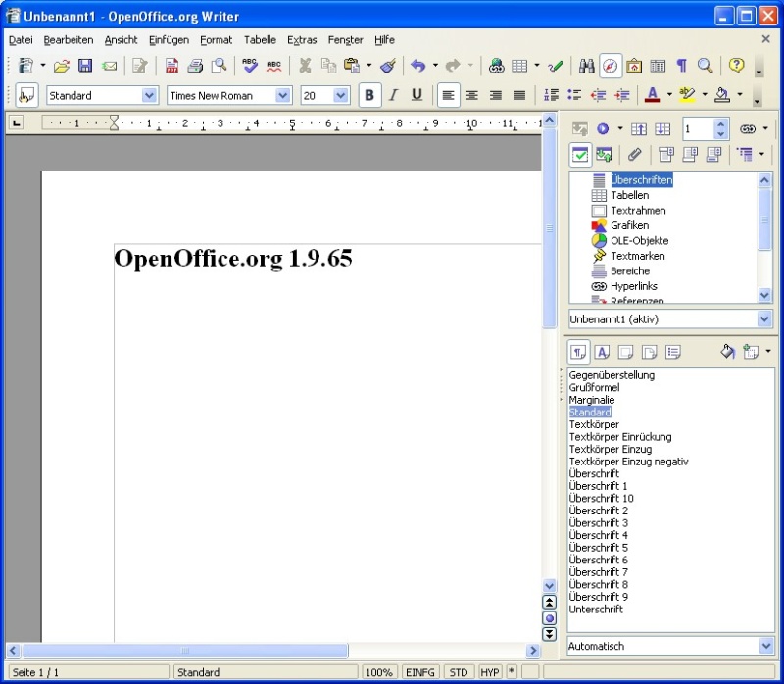Click the Export as PDF icon
This screenshot has height=684, width=784.
tap(171, 66)
